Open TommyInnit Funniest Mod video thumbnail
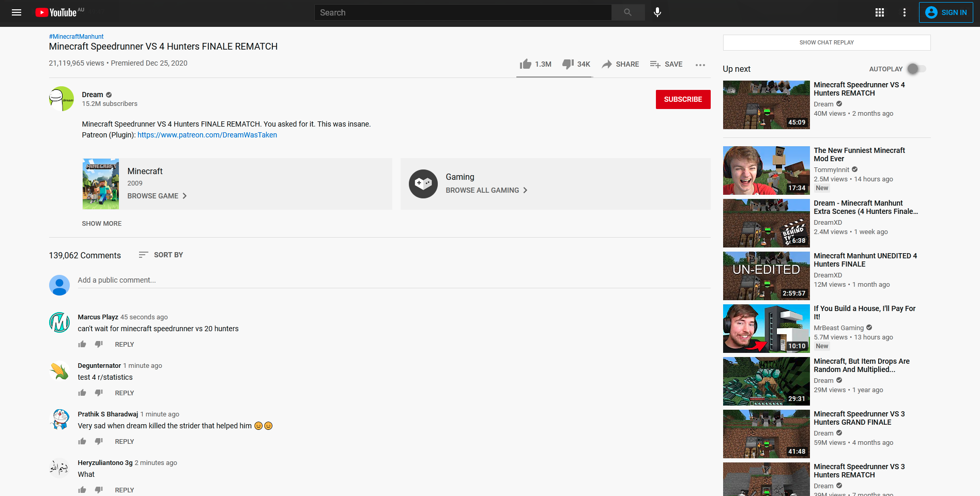The height and width of the screenshot is (496, 980). pyautogui.click(x=766, y=171)
